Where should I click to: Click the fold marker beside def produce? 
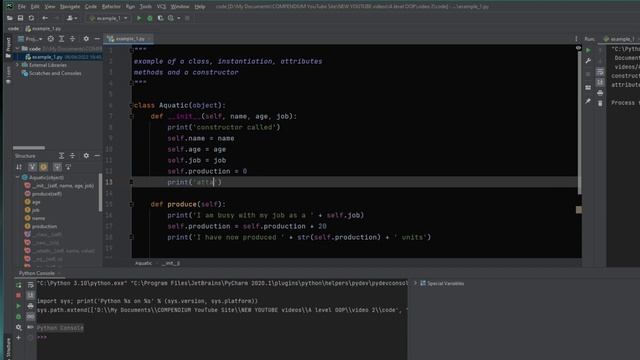click(131, 204)
